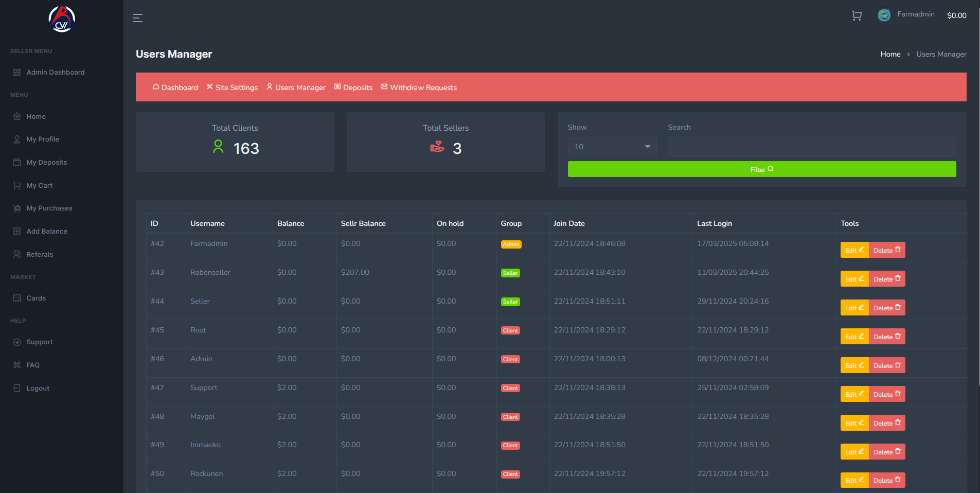Open Admin Dashboard from the sidebar
The width and height of the screenshot is (980, 493).
(55, 73)
